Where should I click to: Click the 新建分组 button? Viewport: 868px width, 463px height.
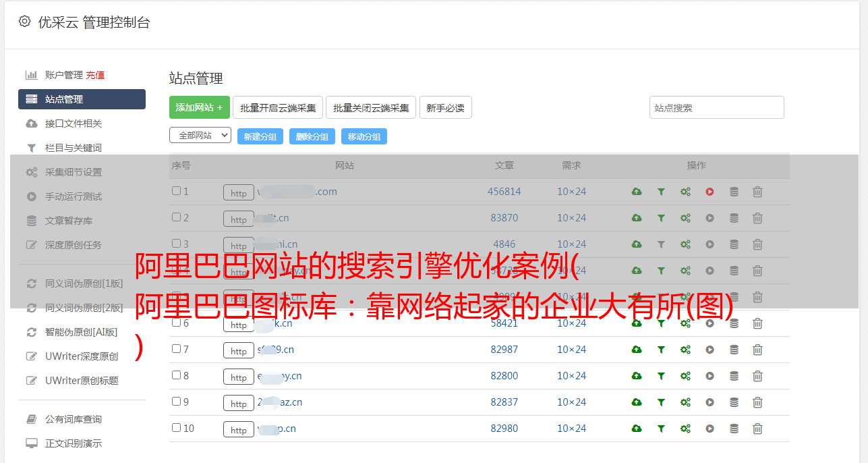[x=260, y=136]
